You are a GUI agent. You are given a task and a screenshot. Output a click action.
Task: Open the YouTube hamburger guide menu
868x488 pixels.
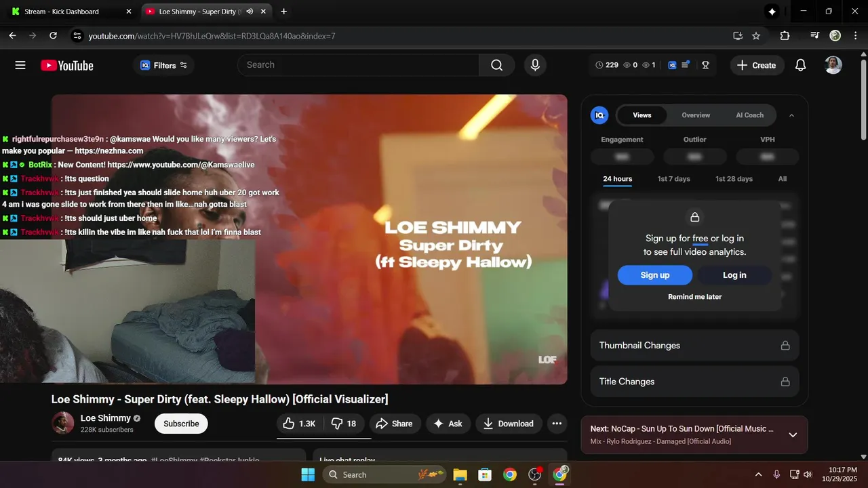tap(20, 65)
